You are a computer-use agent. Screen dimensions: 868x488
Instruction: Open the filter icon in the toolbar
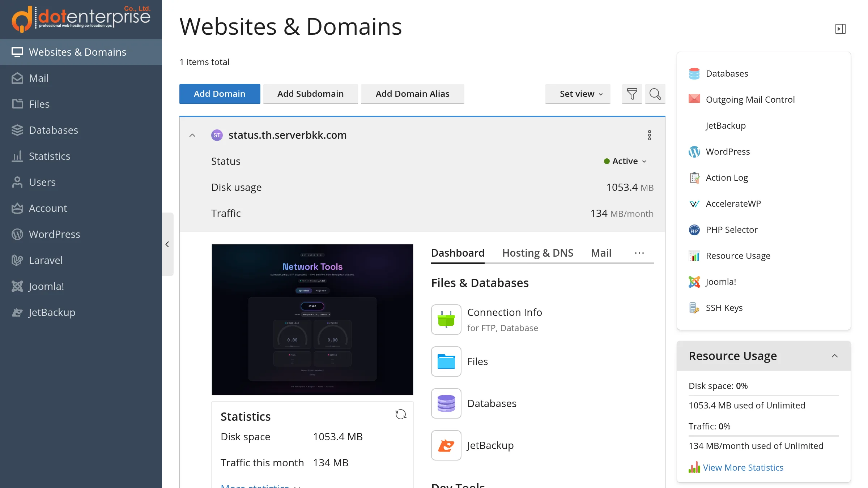[632, 94]
